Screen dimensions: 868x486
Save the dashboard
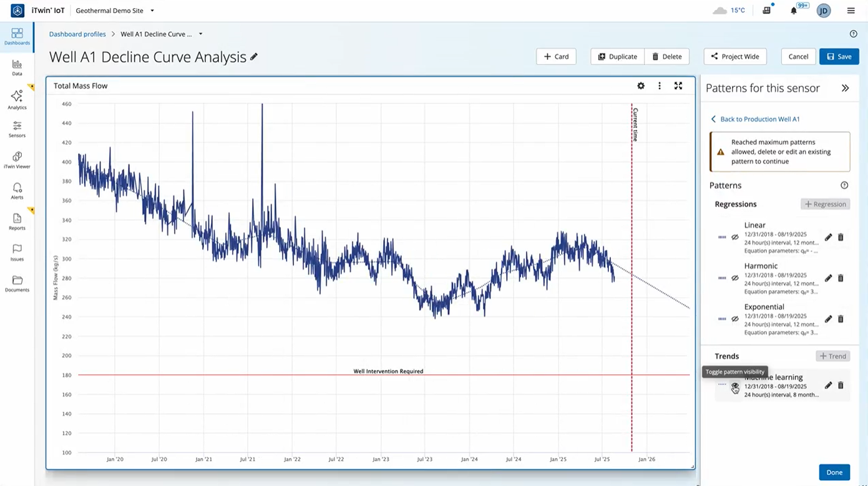[x=839, y=57]
